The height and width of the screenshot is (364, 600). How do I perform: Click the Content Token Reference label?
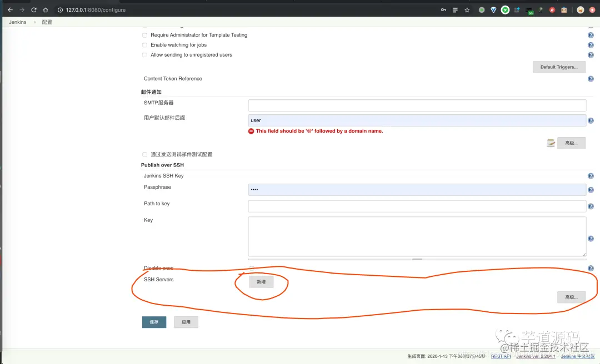[173, 78]
